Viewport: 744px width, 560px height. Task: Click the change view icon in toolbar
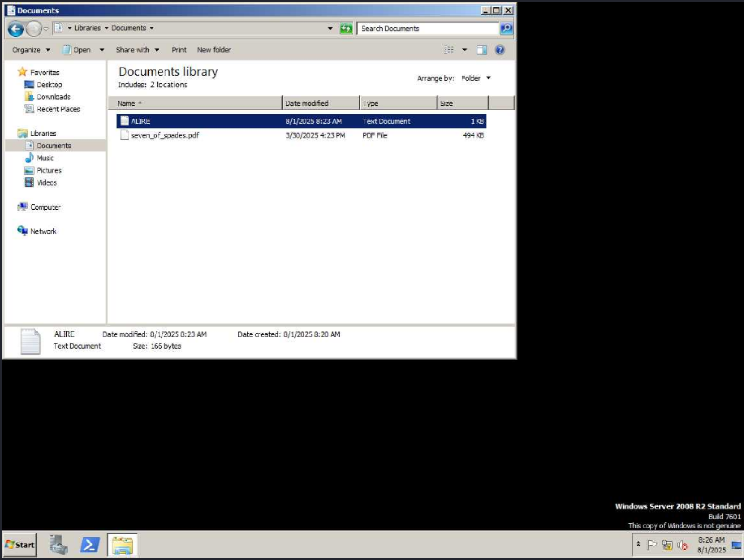click(x=449, y=50)
